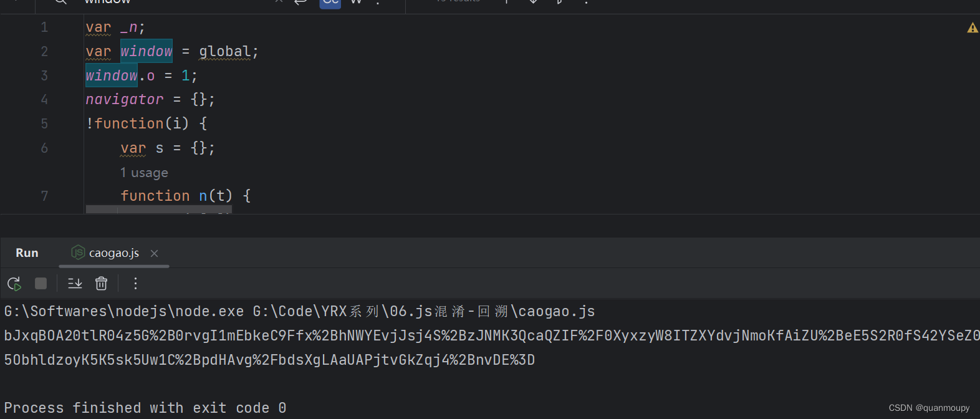Viewport: 980px width, 419px height.
Task: Close the caogao.js run tab
Action: (x=154, y=253)
